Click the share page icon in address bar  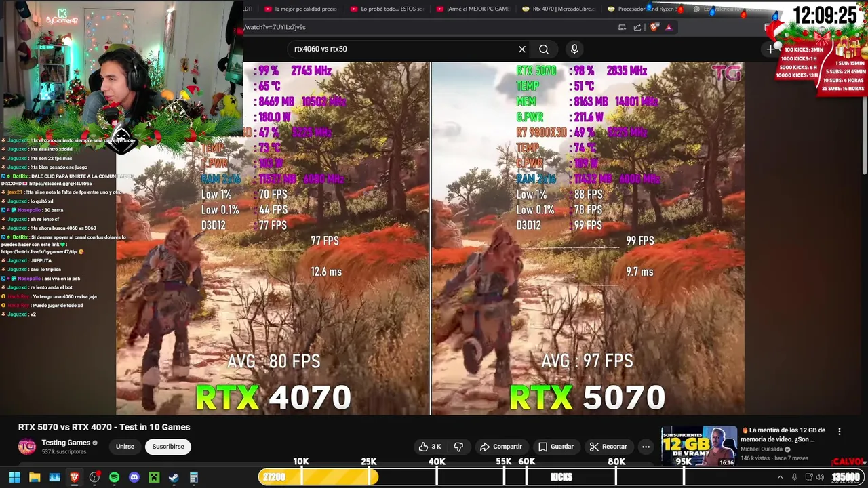pos(637,27)
